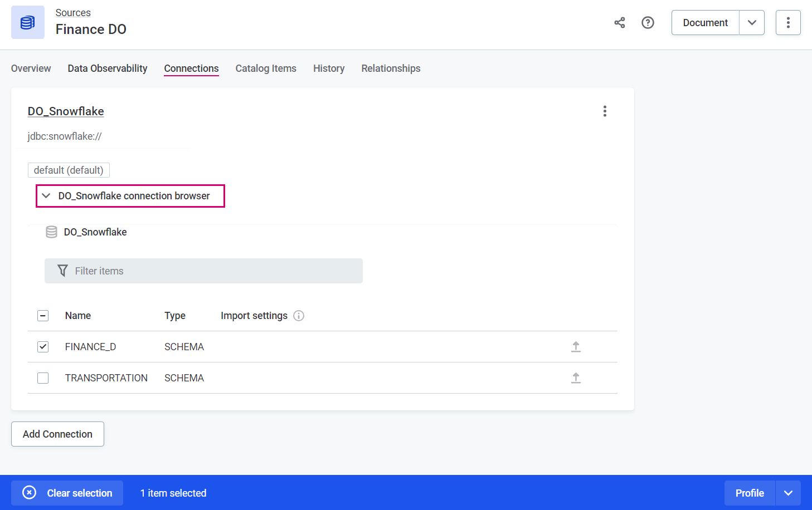Collapse the DO_Snowflake connection browser
Screen dimensions: 812x510
tap(46, 196)
